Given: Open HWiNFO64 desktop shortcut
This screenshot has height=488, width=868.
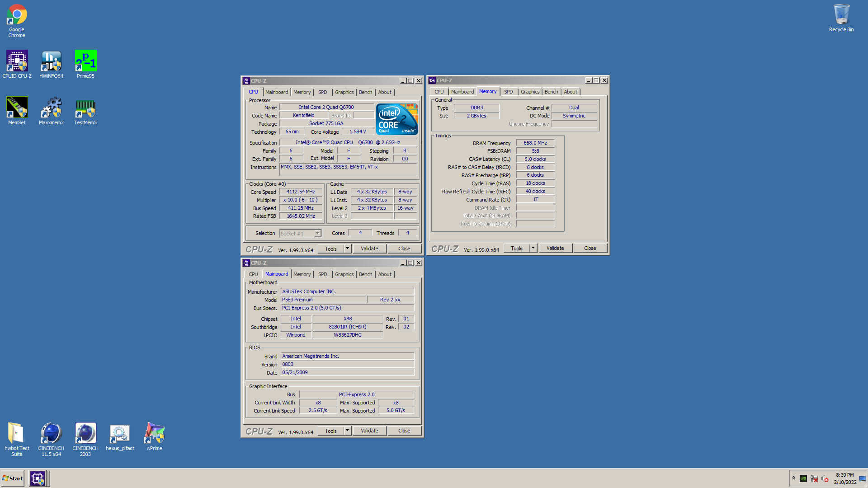Looking at the screenshot, I should (51, 64).
